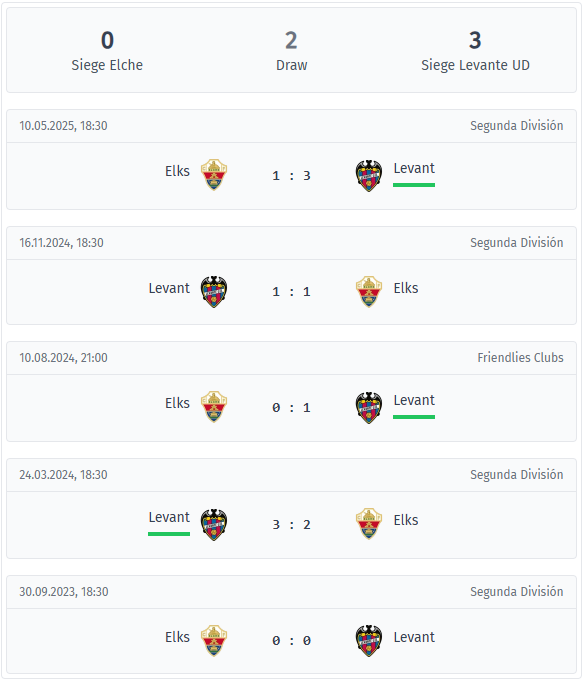Click the Levant team name in 16.11.2024 match

pos(169,288)
